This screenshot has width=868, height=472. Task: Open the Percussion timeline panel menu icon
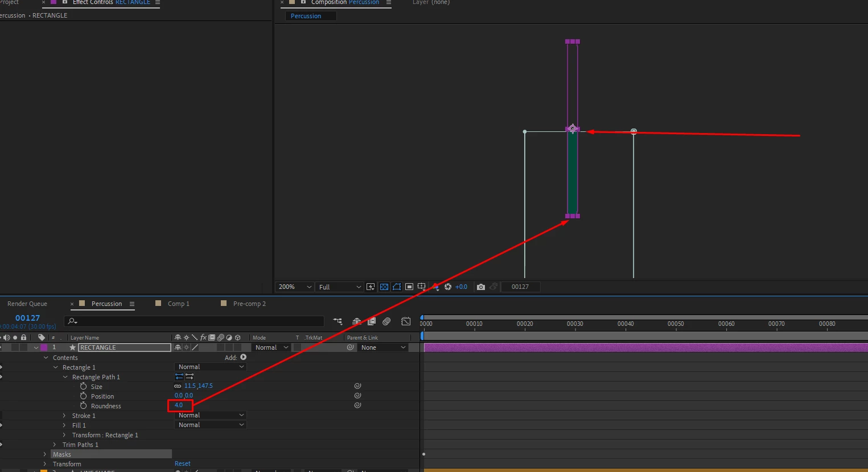(x=132, y=304)
